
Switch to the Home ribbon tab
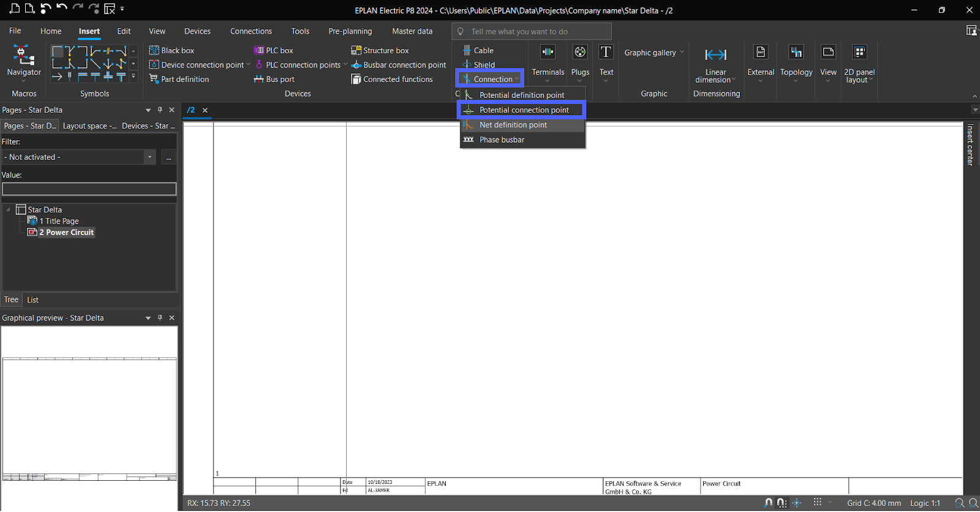click(x=51, y=31)
